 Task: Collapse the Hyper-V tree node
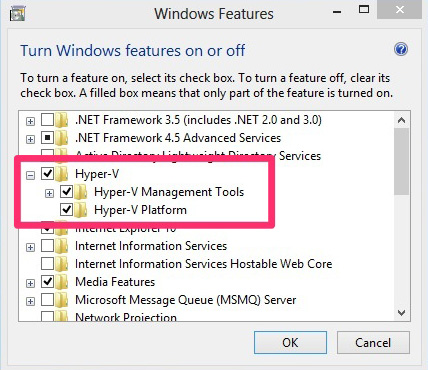coord(30,175)
